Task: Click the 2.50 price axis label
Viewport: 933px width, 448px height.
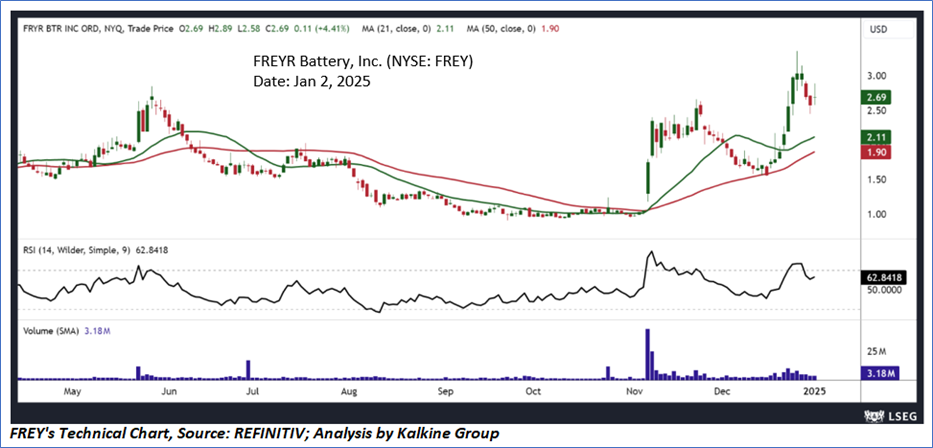Action: coord(875,111)
